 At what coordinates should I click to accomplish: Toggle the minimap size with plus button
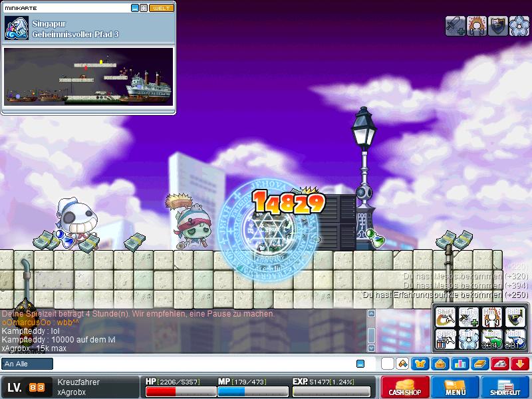pos(144,8)
